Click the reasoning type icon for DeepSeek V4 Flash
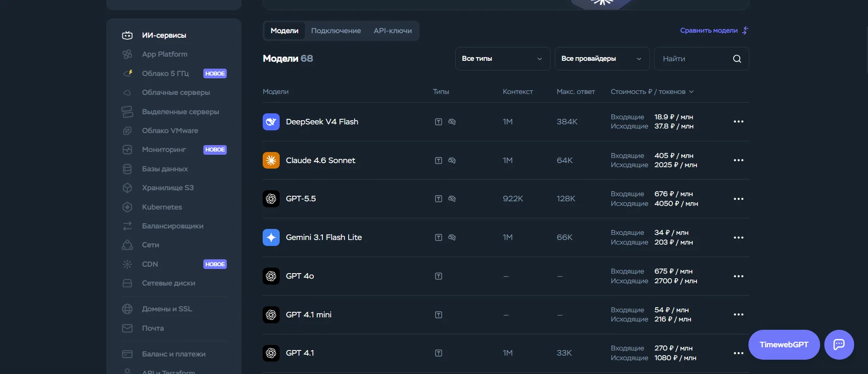Image resolution: width=868 pixels, height=374 pixels. (452, 122)
